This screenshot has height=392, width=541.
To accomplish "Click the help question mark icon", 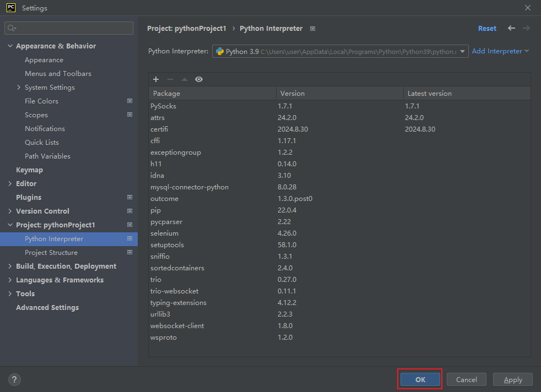I will click(14, 379).
